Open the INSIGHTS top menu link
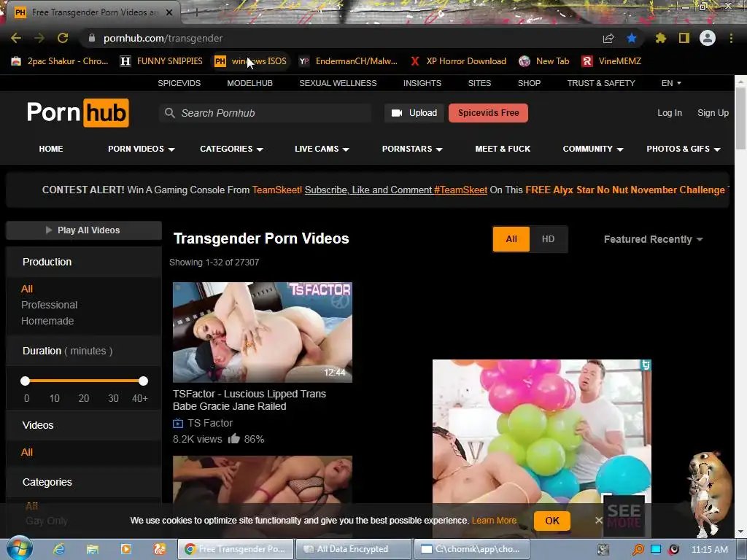The height and width of the screenshot is (560, 747). pos(422,83)
